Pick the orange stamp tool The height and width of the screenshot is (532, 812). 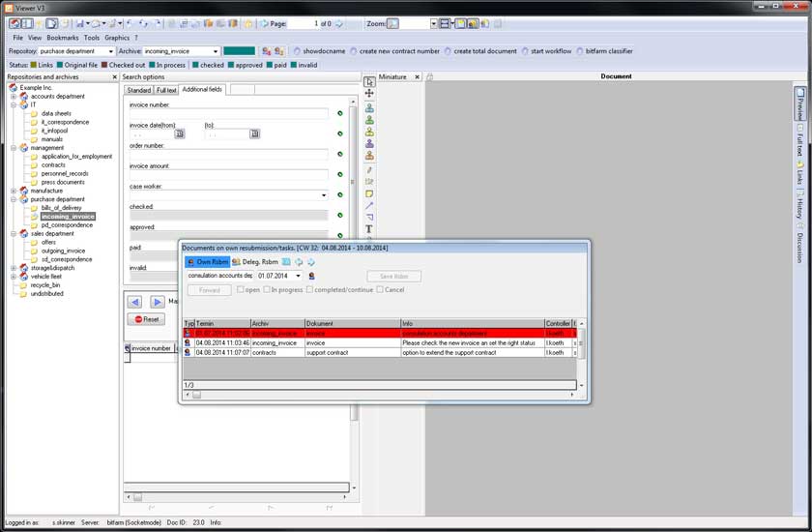[x=369, y=155]
